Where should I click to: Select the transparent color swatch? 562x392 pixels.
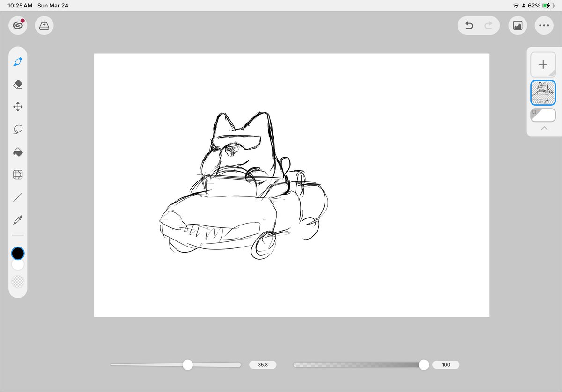click(18, 282)
